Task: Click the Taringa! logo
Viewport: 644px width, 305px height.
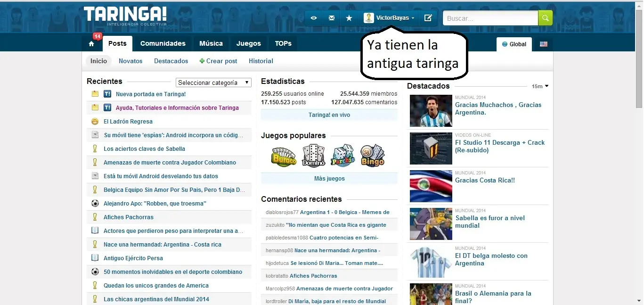Action: [125, 16]
